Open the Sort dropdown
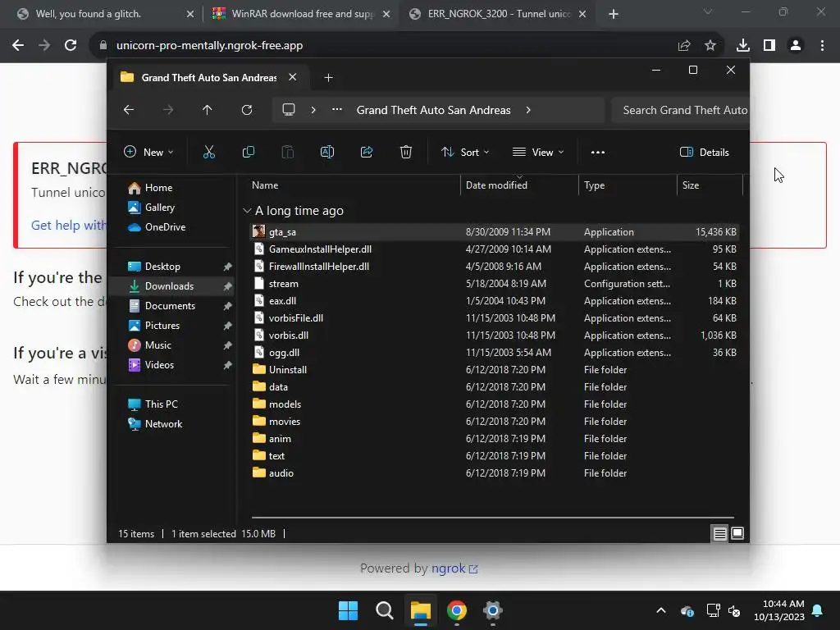The image size is (840, 630). [x=465, y=152]
